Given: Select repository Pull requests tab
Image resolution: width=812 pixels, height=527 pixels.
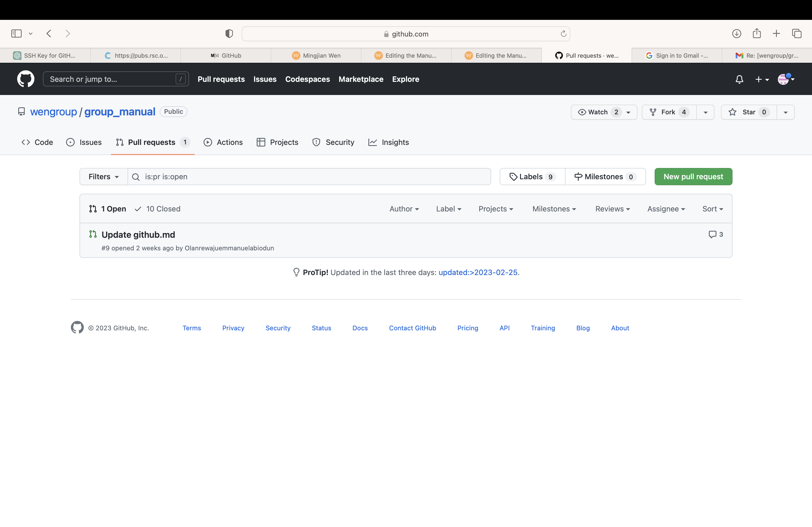Looking at the screenshot, I should 153,142.
